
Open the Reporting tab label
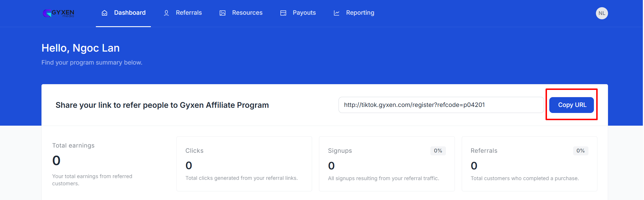coord(360,13)
